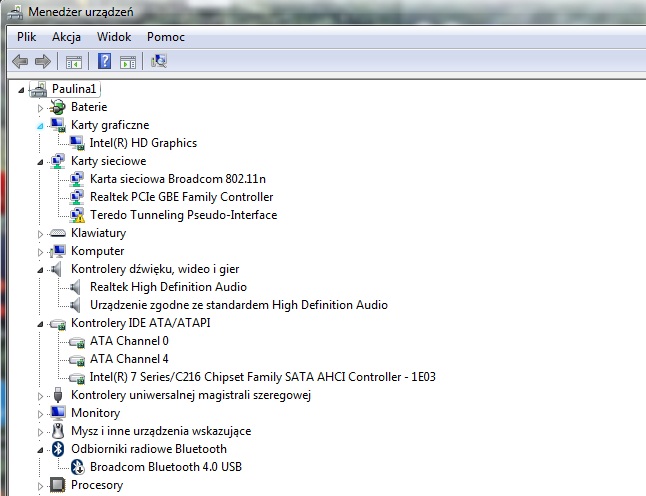Collapse the Karty sieciowe category
This screenshot has height=496, width=646.
[40, 162]
